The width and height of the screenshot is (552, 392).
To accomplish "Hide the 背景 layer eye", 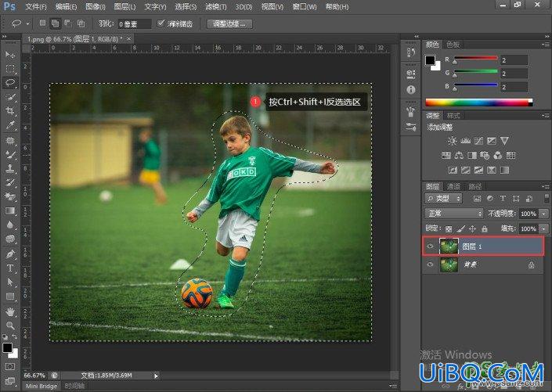I will pyautogui.click(x=430, y=264).
